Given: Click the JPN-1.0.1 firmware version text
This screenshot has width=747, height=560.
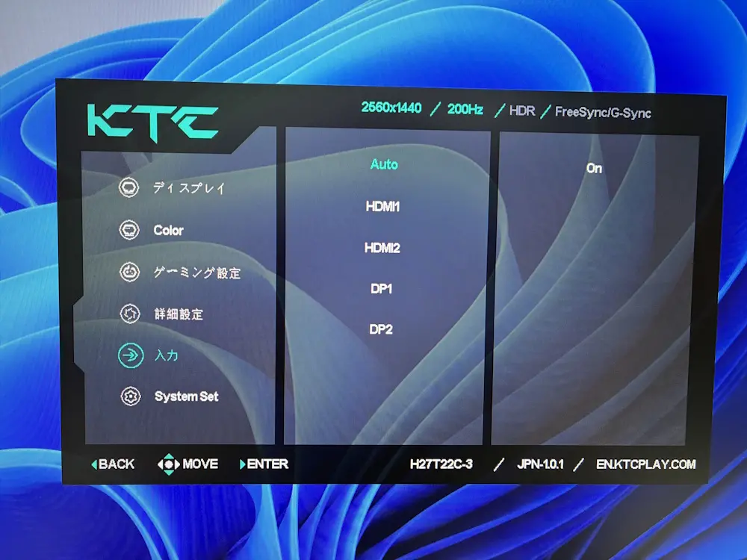Looking at the screenshot, I should (540, 464).
